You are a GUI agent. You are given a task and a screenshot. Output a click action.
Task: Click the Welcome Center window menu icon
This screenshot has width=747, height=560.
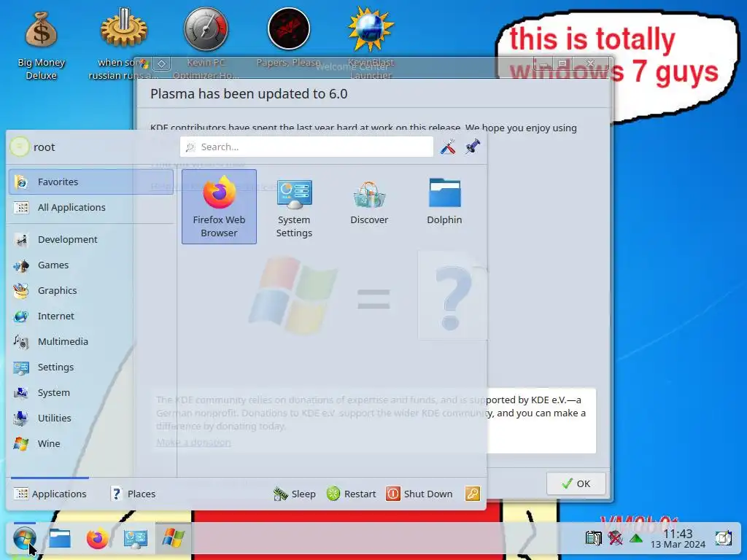144,63
